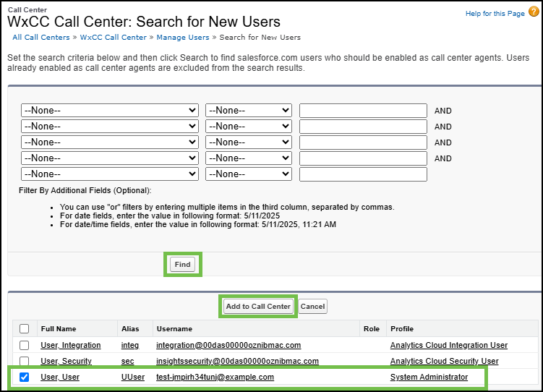Click the Find button
The height and width of the screenshot is (392, 543).
pos(182,265)
